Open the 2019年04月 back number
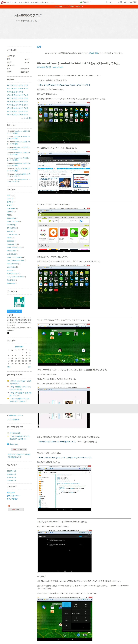This screenshot has width=138, height=644. (11, 471)
